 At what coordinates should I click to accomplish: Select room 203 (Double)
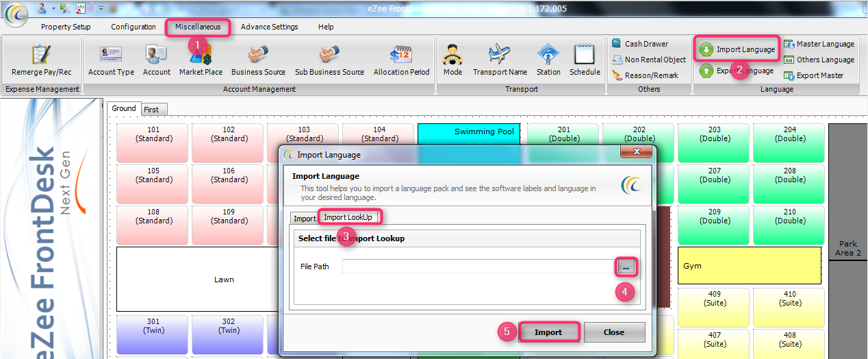[715, 143]
